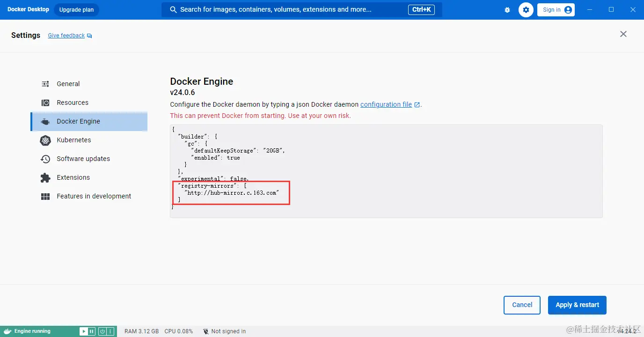The width and height of the screenshot is (644, 337).
Task: Click the Docker Desktop title text
Action: coord(28,9)
